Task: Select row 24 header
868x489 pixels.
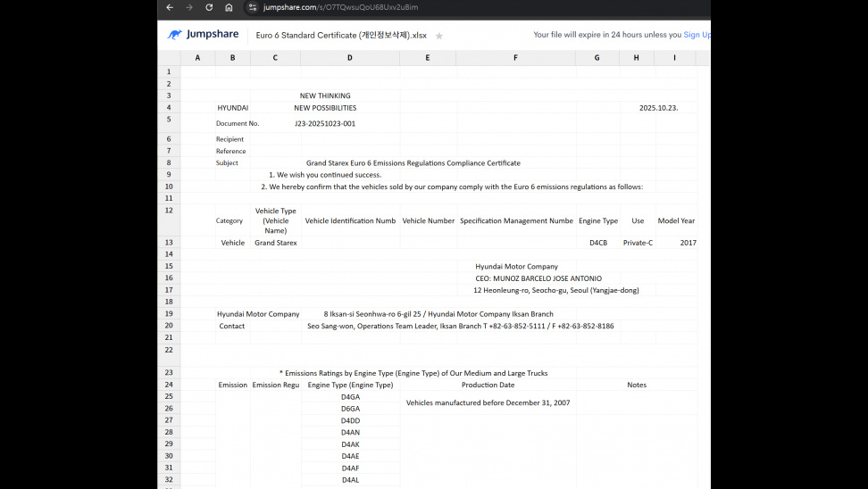Action: click(168, 385)
